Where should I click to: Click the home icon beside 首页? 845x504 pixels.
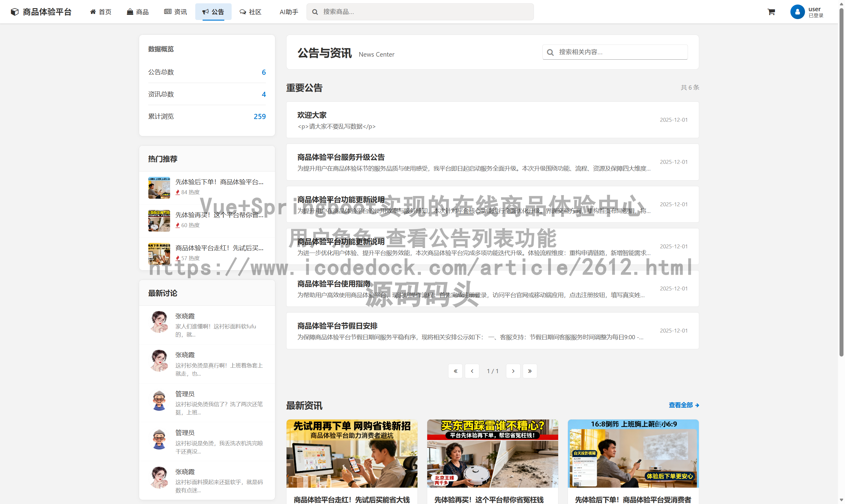[x=93, y=11]
